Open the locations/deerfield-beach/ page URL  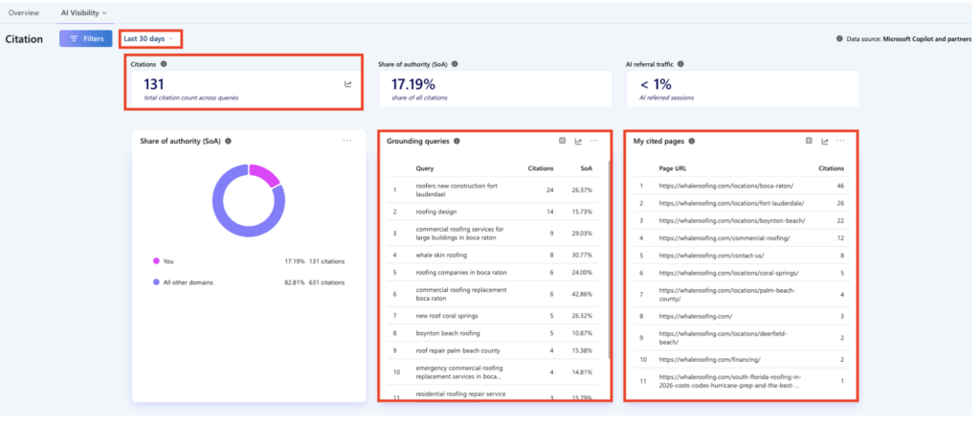click(x=724, y=338)
